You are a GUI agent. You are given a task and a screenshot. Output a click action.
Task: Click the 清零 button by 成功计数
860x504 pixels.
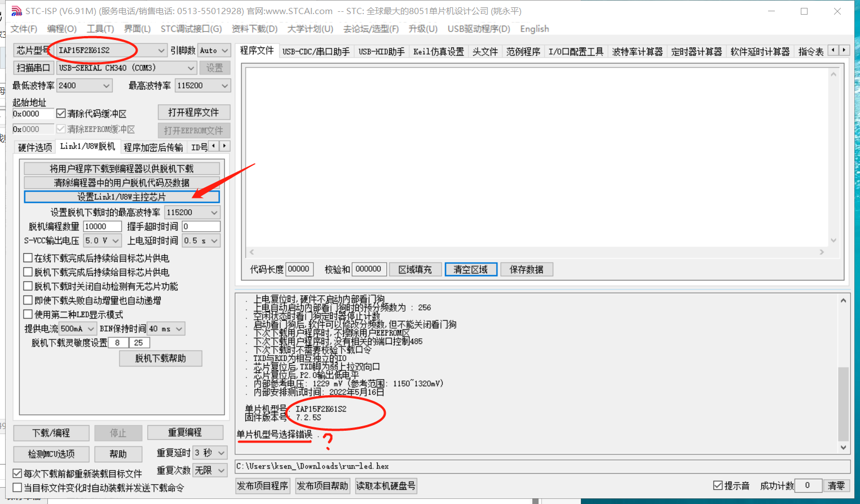point(836,485)
